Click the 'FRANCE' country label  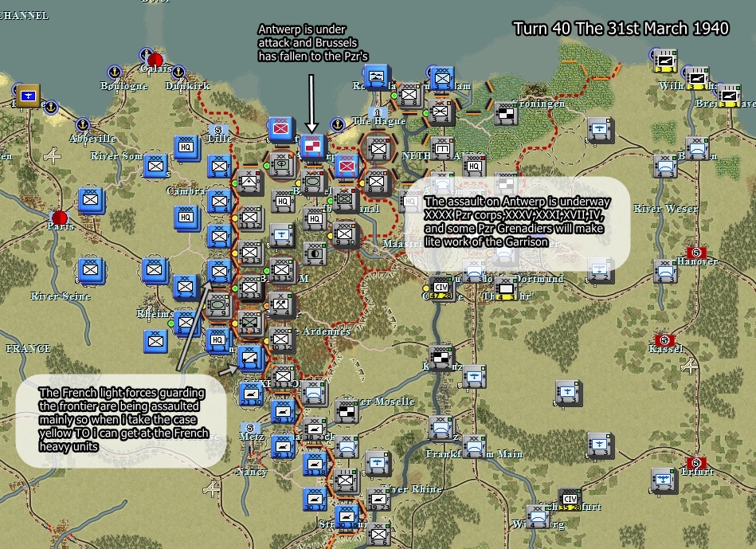[28, 349]
